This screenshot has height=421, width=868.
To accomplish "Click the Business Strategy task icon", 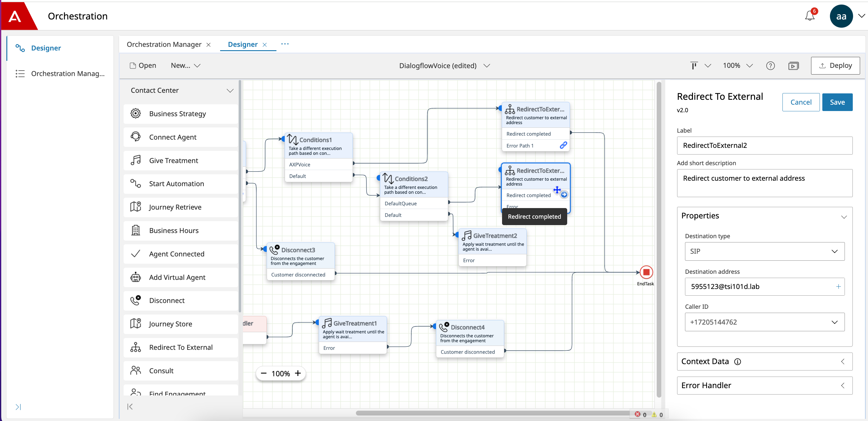I will (x=135, y=114).
